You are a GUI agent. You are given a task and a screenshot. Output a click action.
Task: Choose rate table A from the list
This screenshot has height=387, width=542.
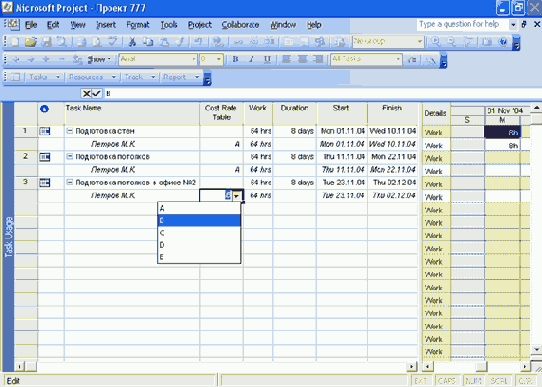point(199,208)
